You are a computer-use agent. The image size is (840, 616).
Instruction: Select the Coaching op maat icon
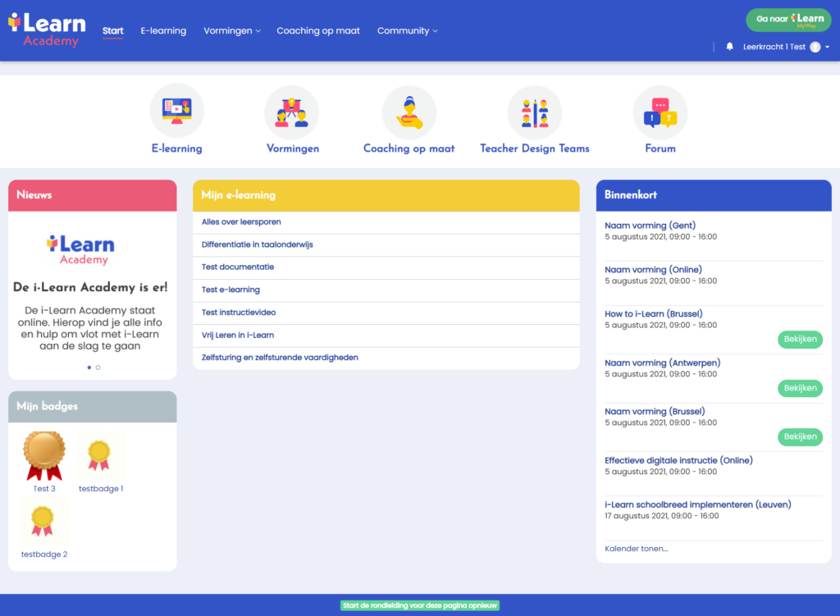click(x=409, y=112)
